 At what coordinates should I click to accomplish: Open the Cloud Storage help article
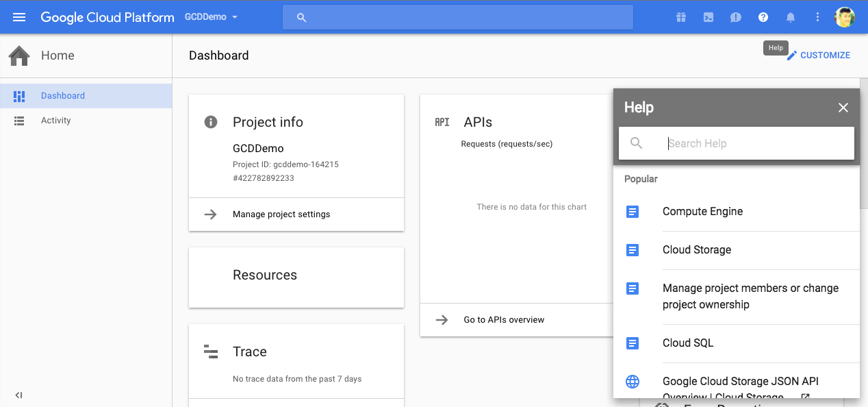pos(697,250)
